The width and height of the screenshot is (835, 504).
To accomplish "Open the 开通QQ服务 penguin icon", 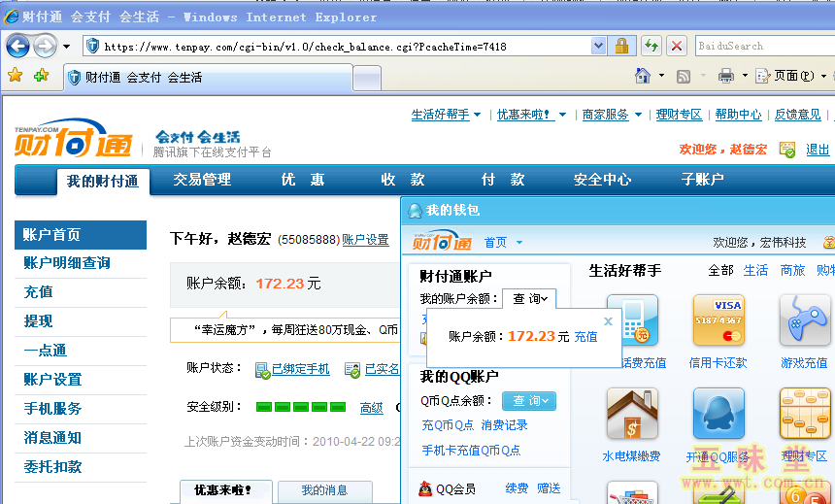I will 718,415.
